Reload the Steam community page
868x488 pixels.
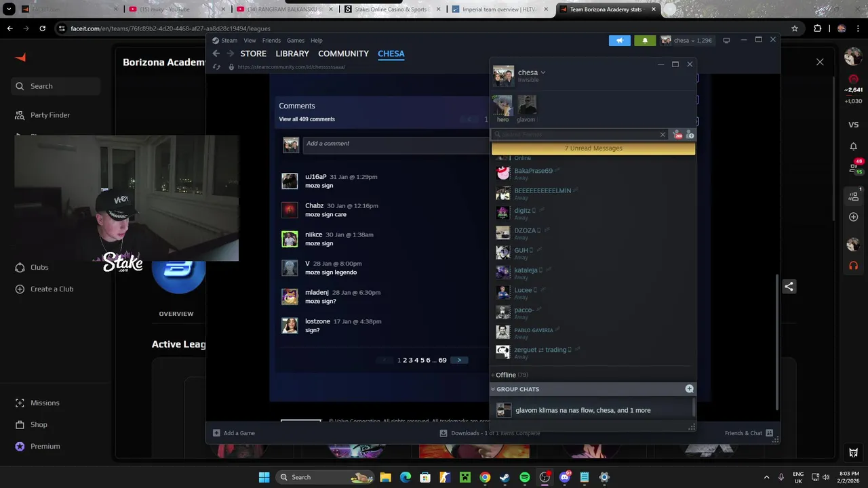click(216, 67)
